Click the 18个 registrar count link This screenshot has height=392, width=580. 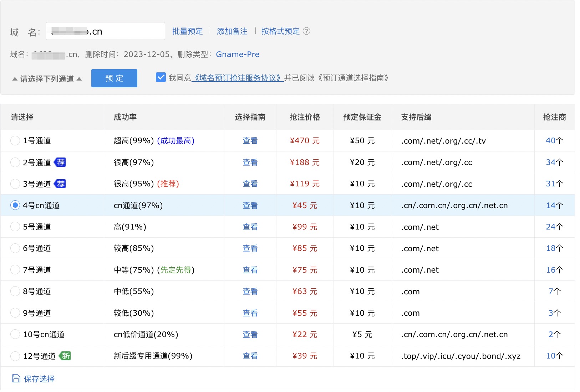click(x=554, y=248)
